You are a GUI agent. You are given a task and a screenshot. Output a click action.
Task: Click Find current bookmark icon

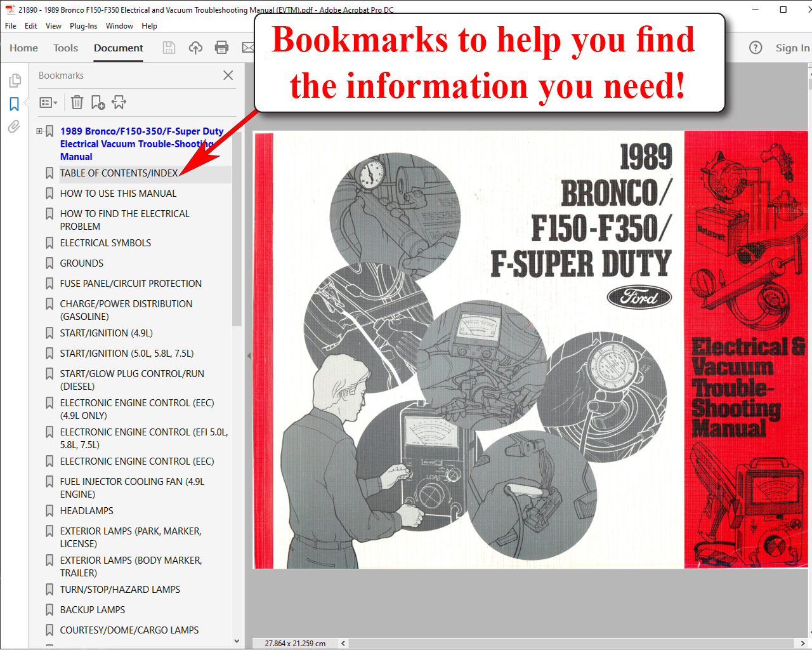point(119,102)
